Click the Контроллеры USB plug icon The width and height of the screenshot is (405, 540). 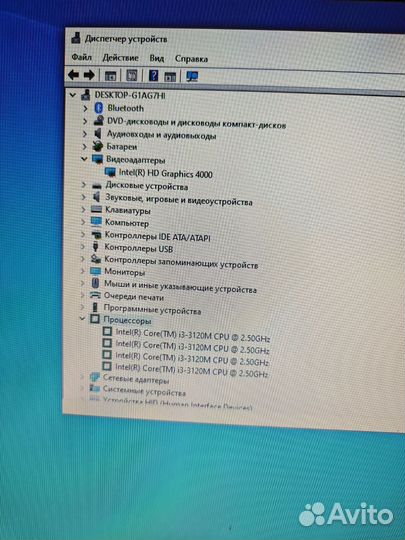pyautogui.click(x=96, y=247)
